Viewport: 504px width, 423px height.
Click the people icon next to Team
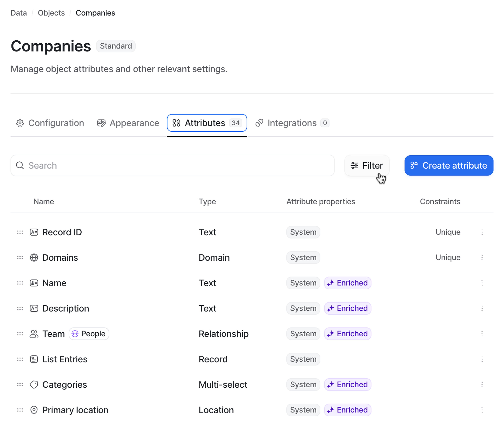click(x=34, y=334)
